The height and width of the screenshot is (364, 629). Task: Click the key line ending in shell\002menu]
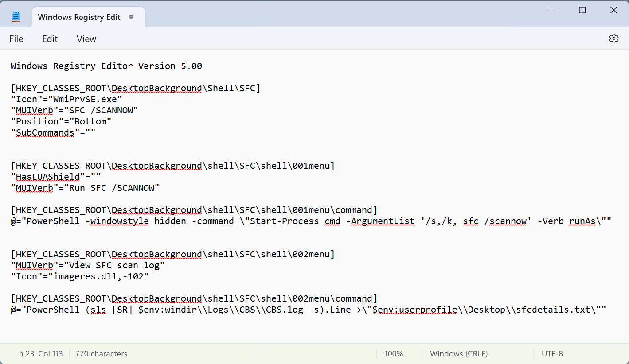(173, 254)
